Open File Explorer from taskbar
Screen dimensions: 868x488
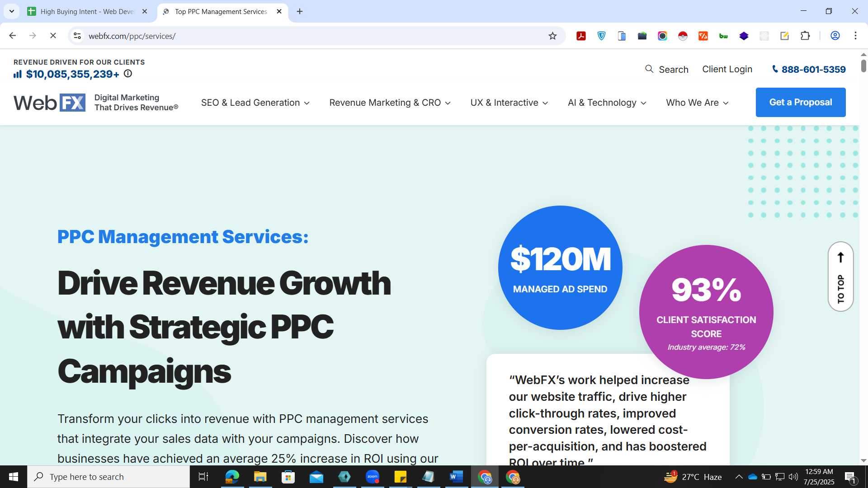pyautogui.click(x=260, y=477)
